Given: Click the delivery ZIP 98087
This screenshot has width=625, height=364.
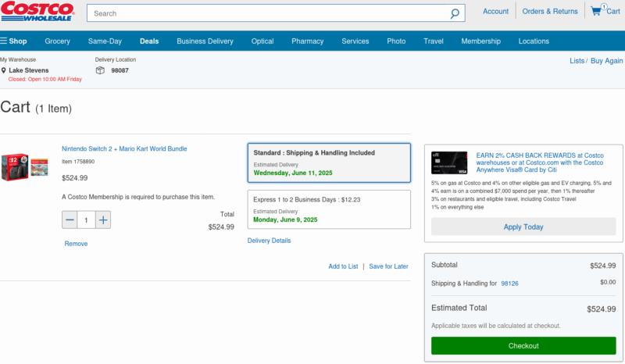Looking at the screenshot, I should pyautogui.click(x=120, y=70).
